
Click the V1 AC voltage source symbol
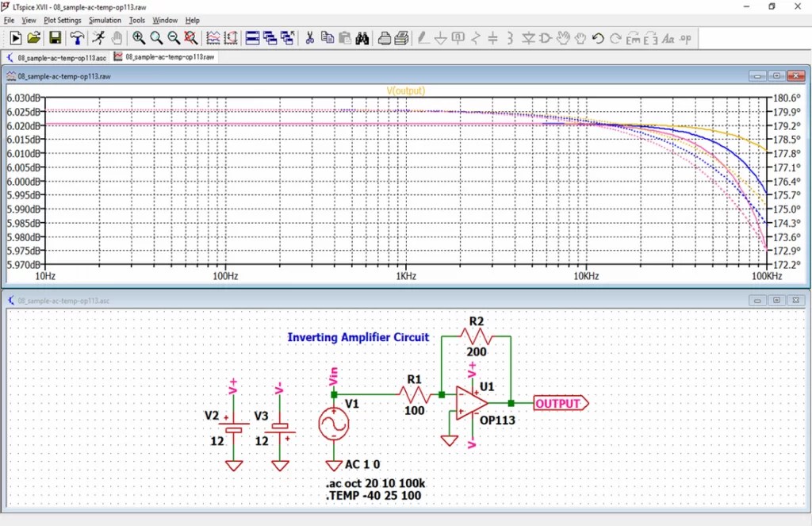334,424
